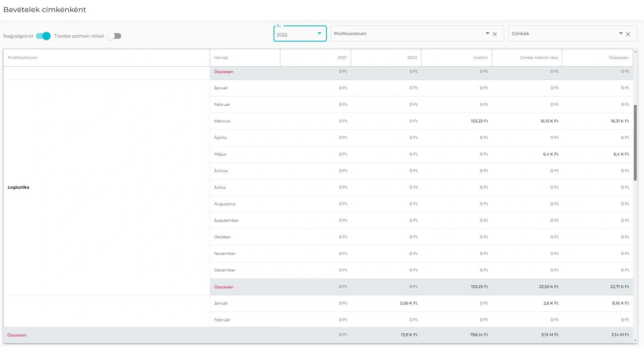Click the inaktív column header
The width and height of the screenshot is (644, 347).
(480, 58)
